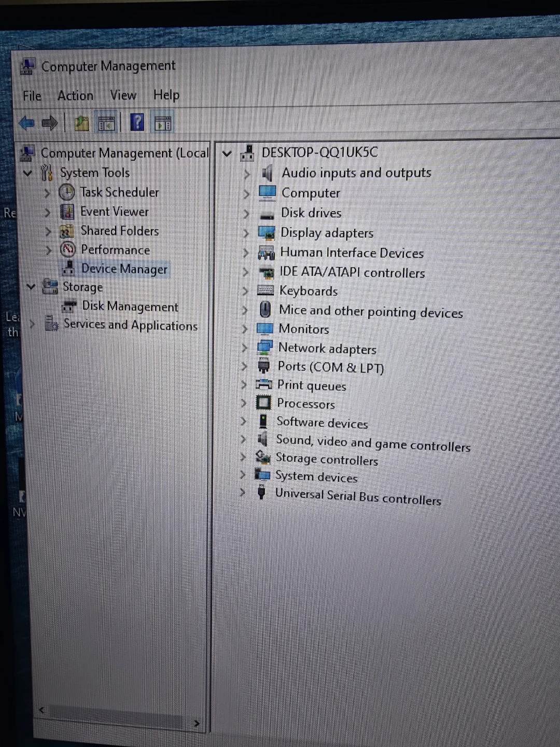Expand the Disk drives category
Screen dimensions: 560x747
point(246,214)
